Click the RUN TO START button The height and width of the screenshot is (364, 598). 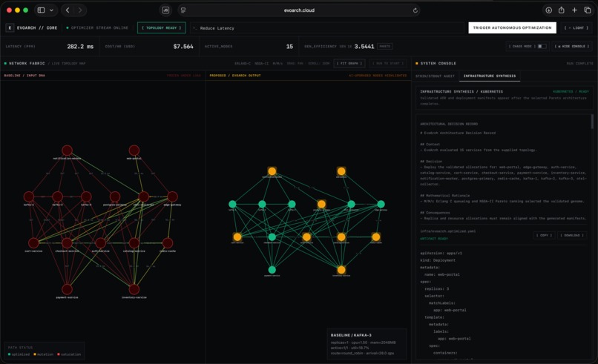coord(388,63)
